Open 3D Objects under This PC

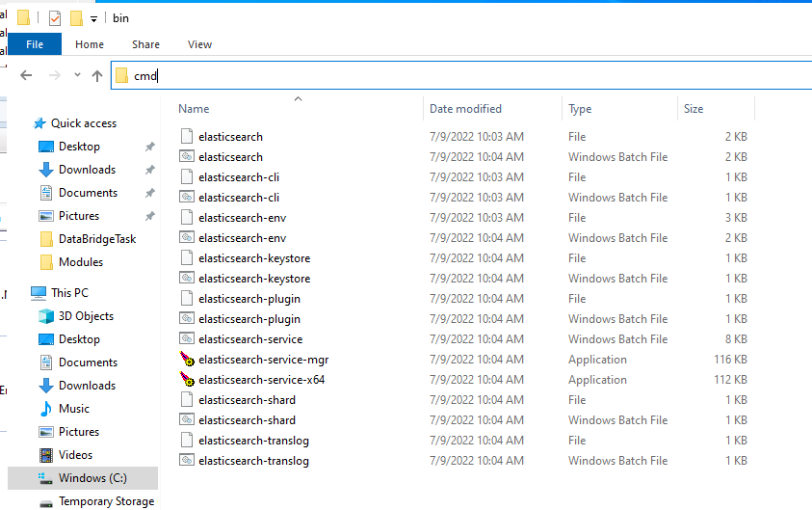point(86,316)
